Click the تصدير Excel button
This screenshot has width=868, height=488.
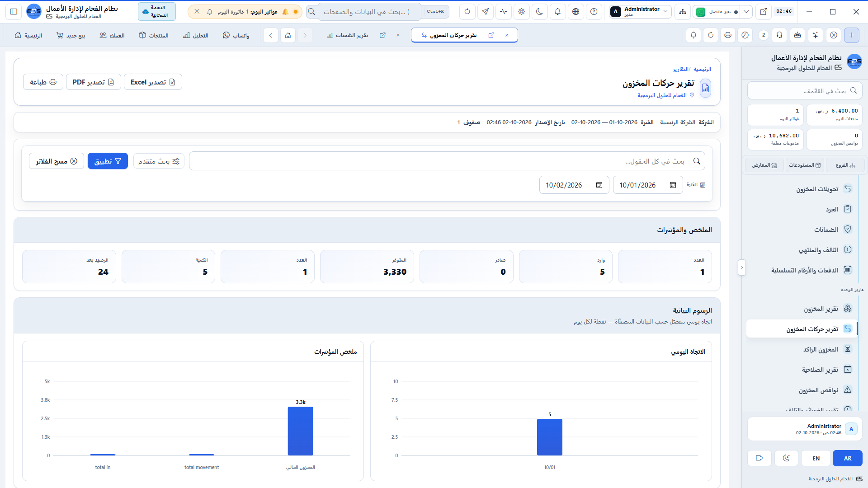tap(153, 82)
